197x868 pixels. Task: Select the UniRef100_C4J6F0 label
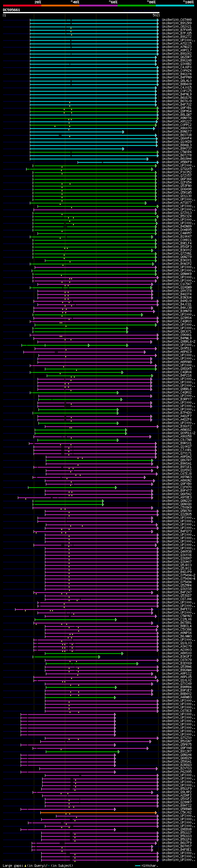177,67
